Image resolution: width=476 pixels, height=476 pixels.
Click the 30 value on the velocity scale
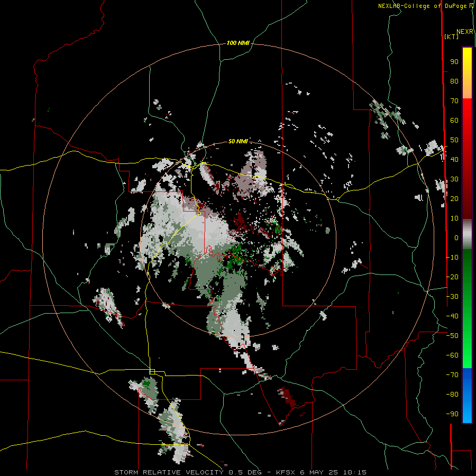click(x=454, y=179)
